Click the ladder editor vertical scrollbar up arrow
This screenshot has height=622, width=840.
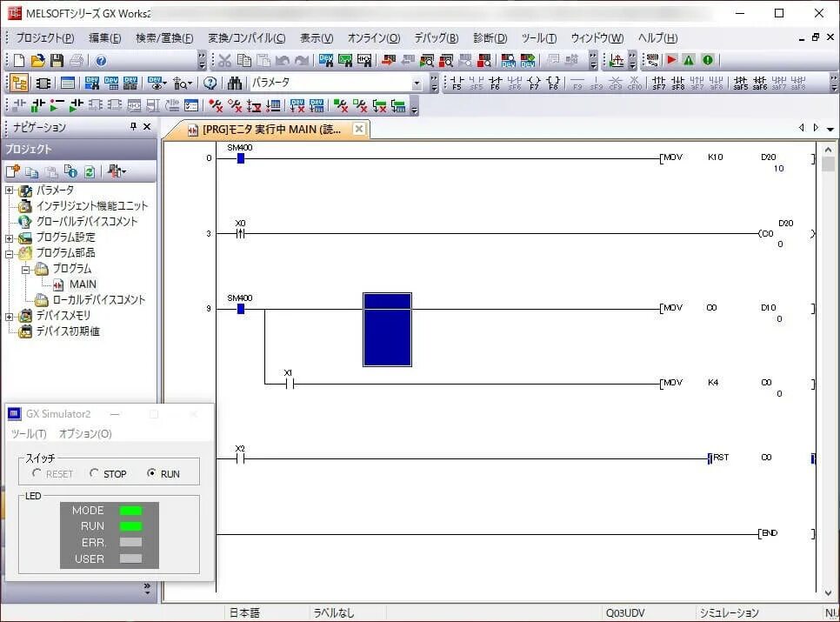(x=828, y=150)
